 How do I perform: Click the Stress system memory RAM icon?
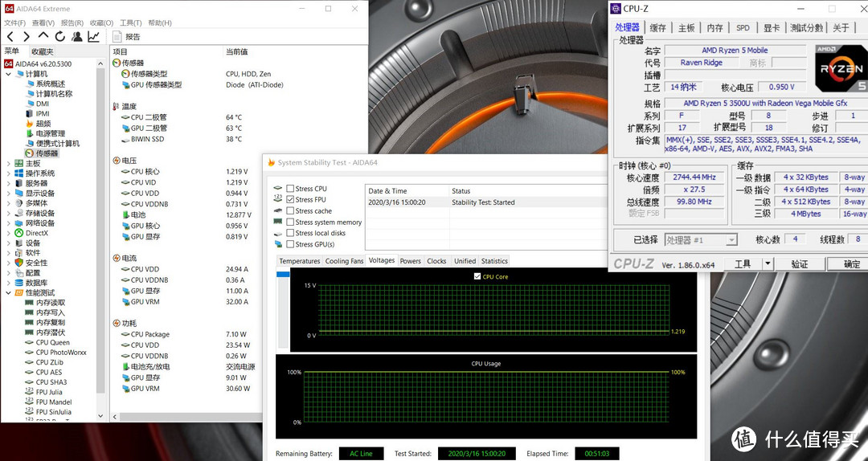[278, 222]
